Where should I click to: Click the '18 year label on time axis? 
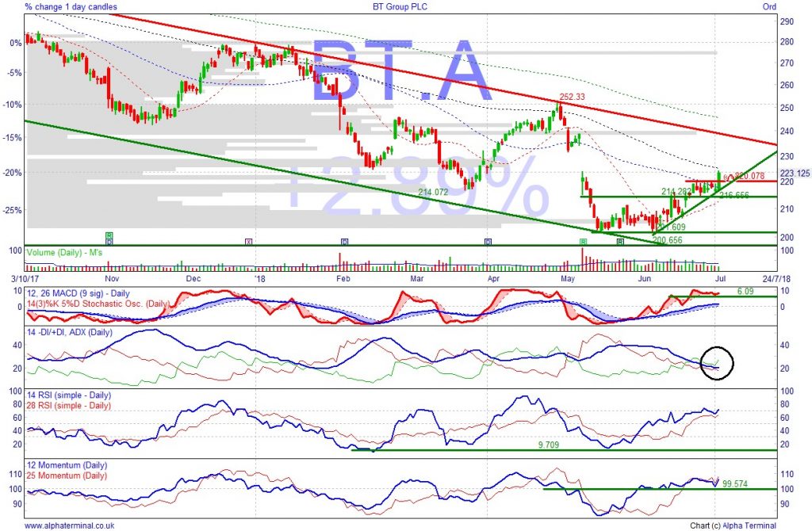pos(260,279)
